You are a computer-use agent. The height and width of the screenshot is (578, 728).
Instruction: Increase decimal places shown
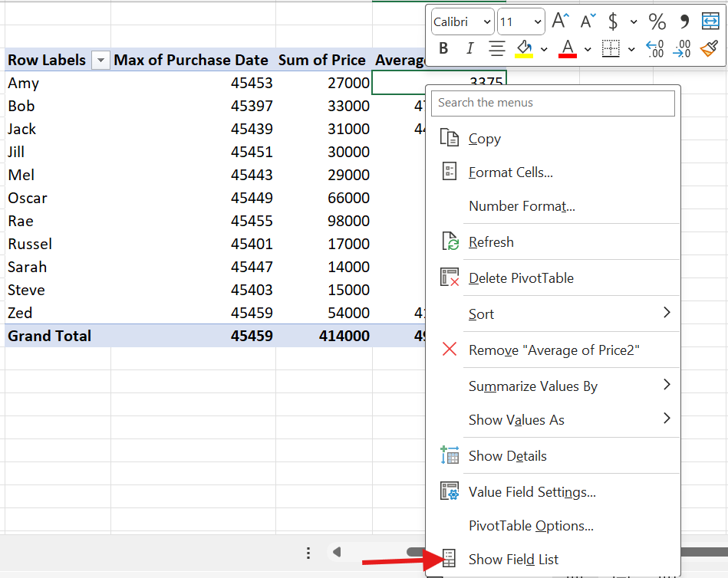[654, 48]
